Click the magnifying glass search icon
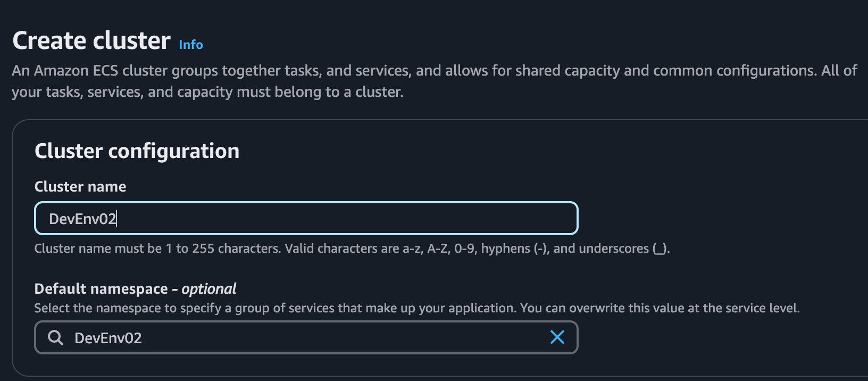Viewport: 868px width, 381px height. tap(55, 337)
